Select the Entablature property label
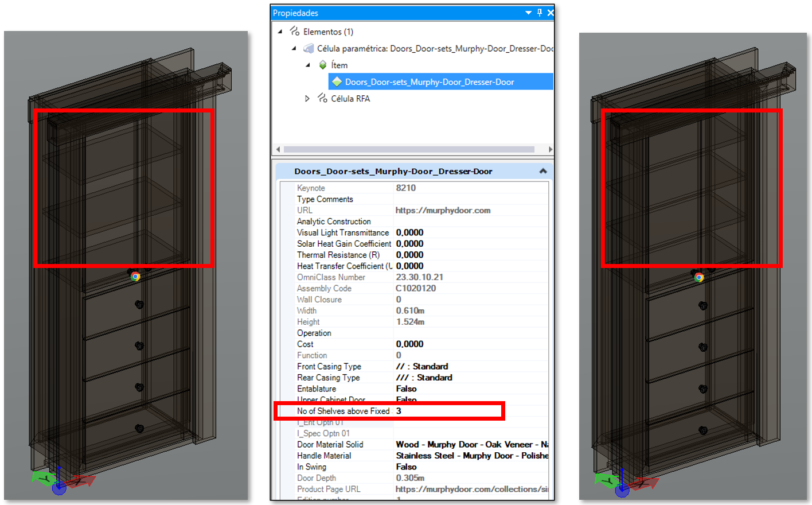Image resolution: width=812 pixels, height=505 pixels. (317, 389)
